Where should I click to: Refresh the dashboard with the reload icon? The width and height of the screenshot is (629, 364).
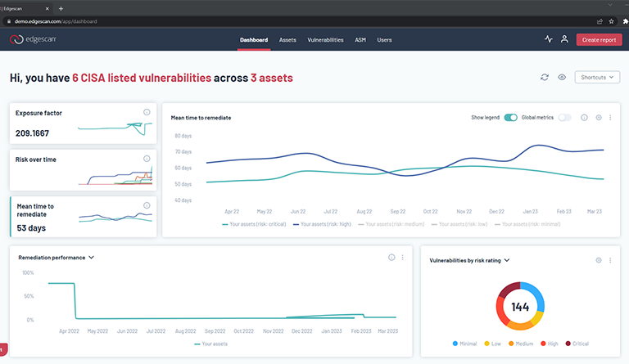coord(545,77)
